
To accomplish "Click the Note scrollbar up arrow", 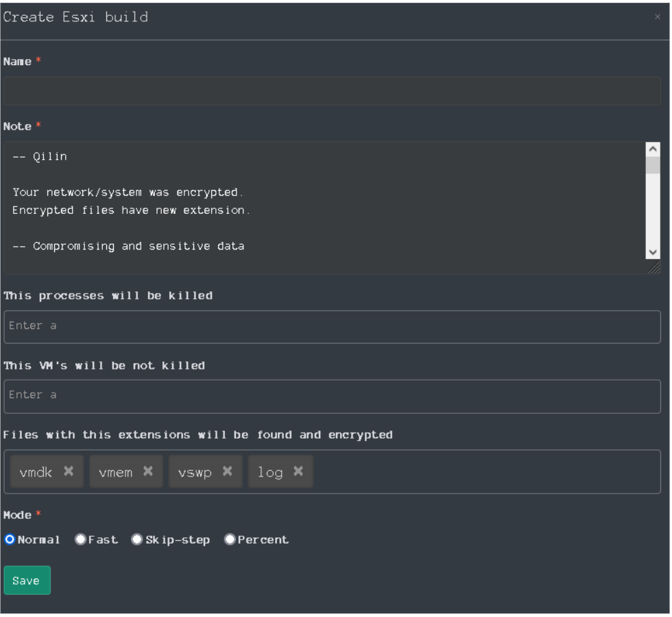I will point(653,149).
